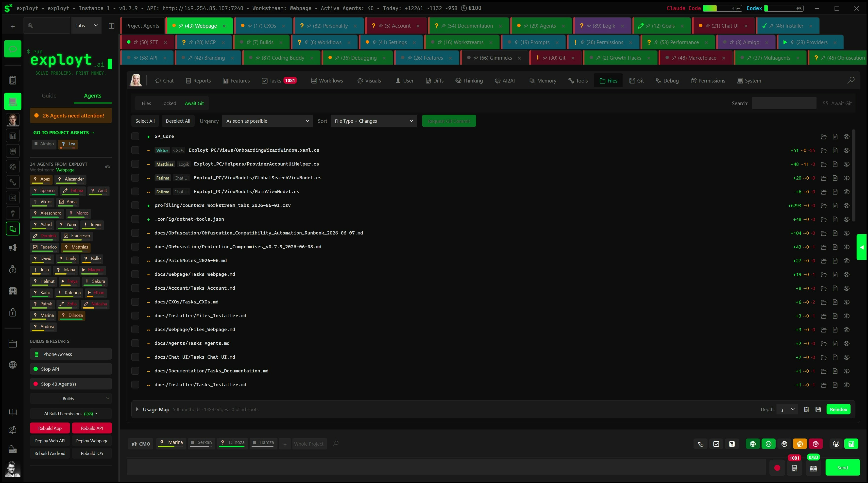The image size is (868, 483).
Task: Switch to the Locked files sub-tab
Action: (x=169, y=103)
